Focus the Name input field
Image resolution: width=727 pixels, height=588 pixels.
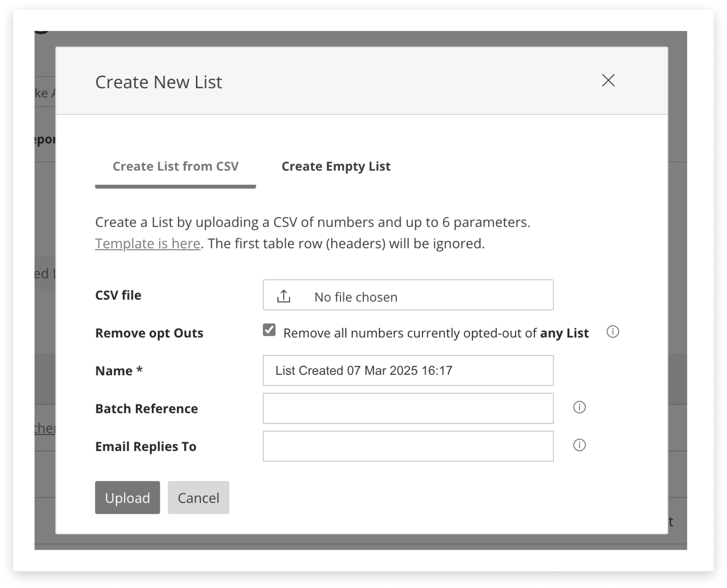(408, 370)
